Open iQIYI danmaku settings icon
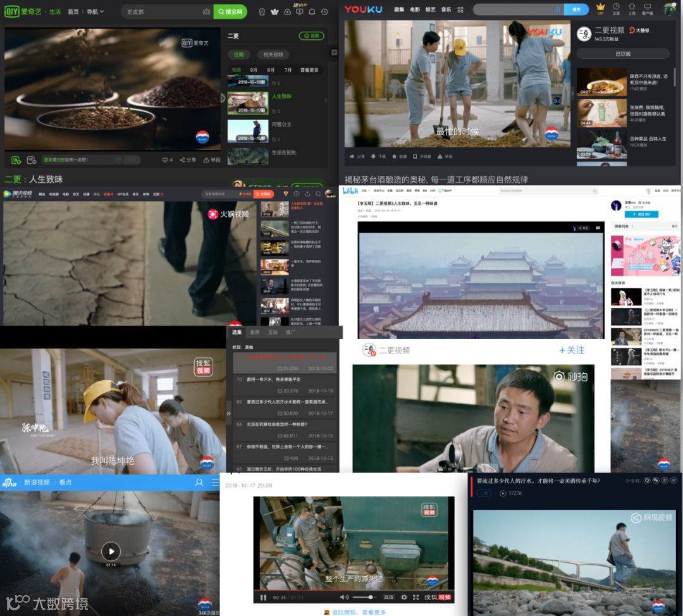The width and height of the screenshot is (683, 616). (32, 160)
